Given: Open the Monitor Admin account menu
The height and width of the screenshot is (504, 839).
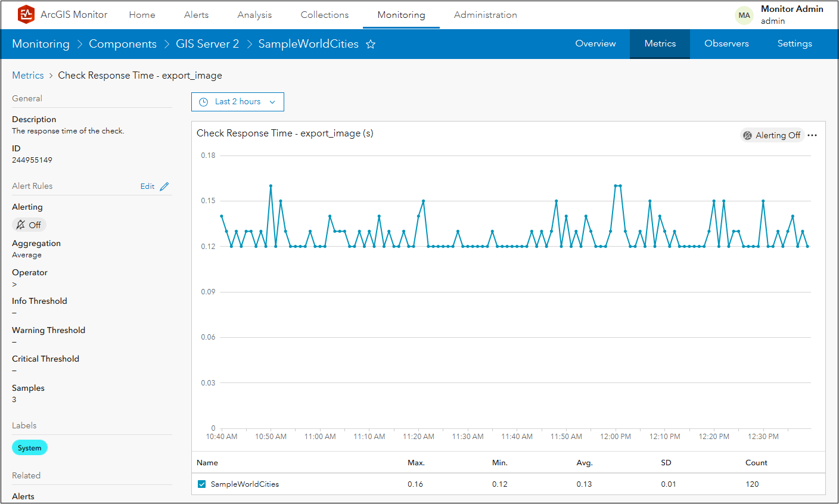Looking at the screenshot, I should click(x=791, y=15).
